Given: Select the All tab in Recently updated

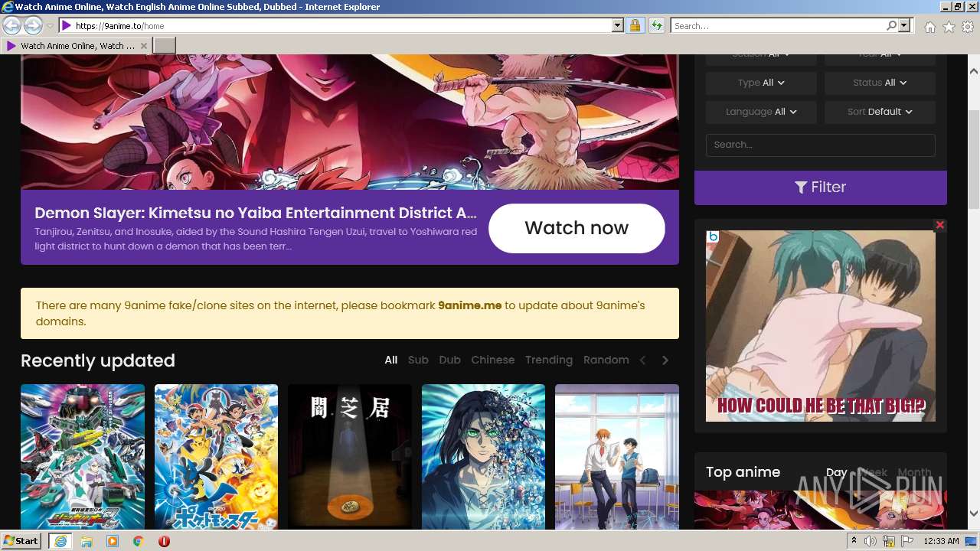Looking at the screenshot, I should [x=391, y=360].
